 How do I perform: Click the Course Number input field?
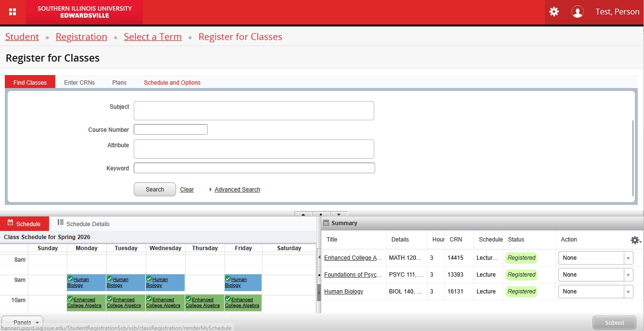coord(170,129)
